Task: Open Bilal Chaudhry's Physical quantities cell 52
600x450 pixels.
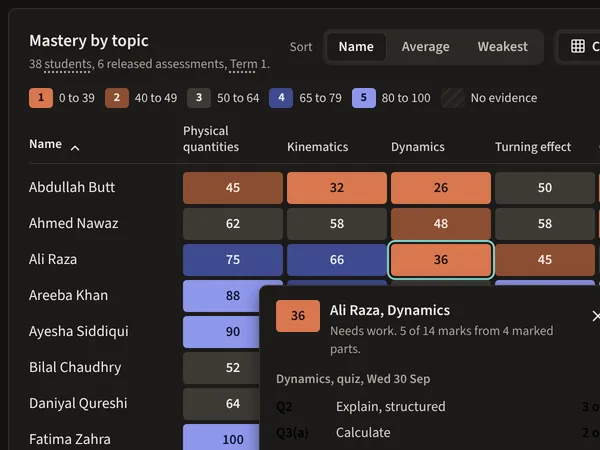Action: 221,368
